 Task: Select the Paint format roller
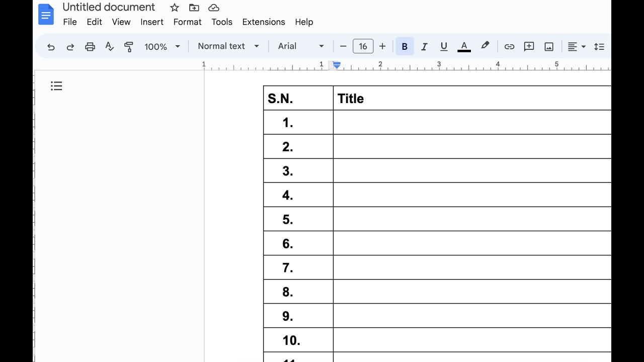click(129, 47)
